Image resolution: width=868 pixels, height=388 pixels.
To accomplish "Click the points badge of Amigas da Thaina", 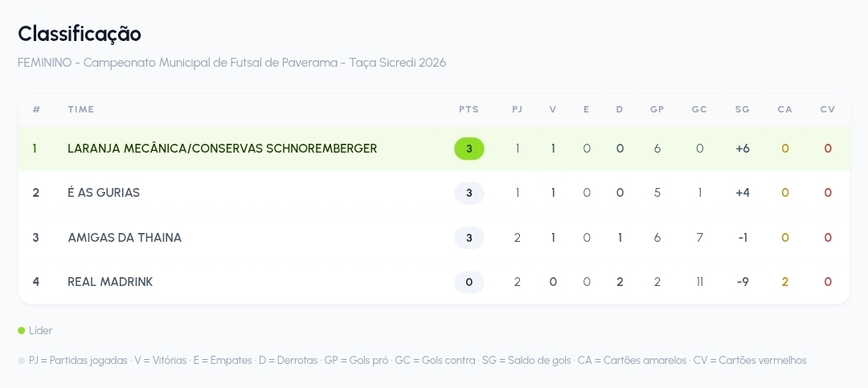I will pyautogui.click(x=469, y=238).
